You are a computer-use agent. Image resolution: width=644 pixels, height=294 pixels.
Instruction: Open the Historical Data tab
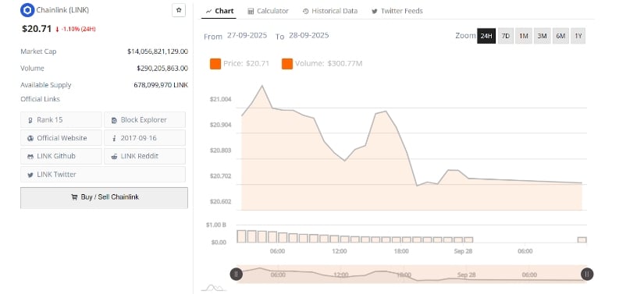click(x=330, y=11)
